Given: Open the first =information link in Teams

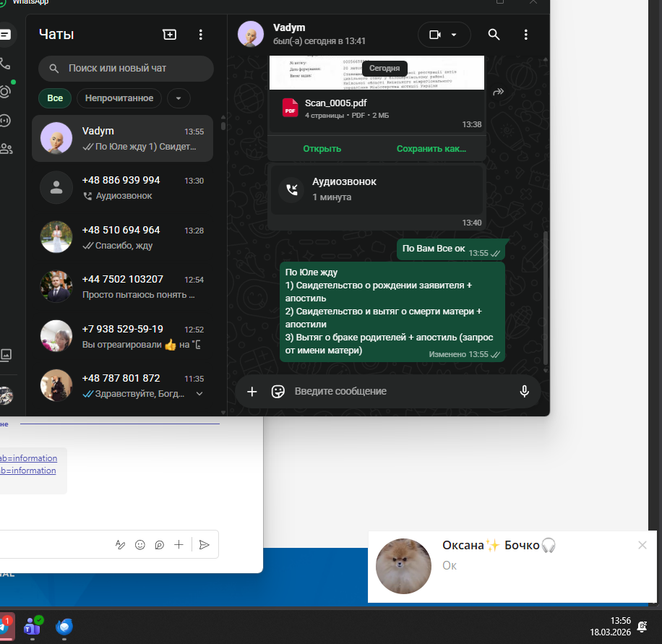Looking at the screenshot, I should click(x=28, y=458).
